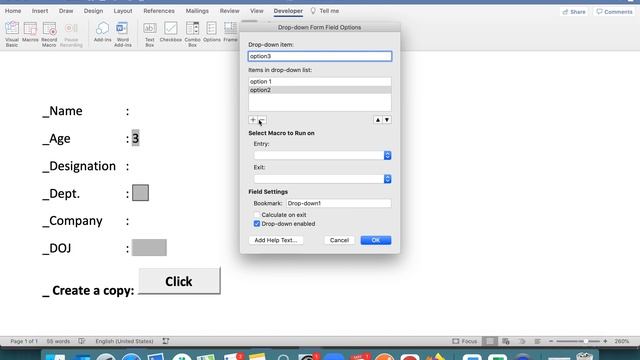
Task: Click the accessibility icon in status bar
Action: pos(165,341)
